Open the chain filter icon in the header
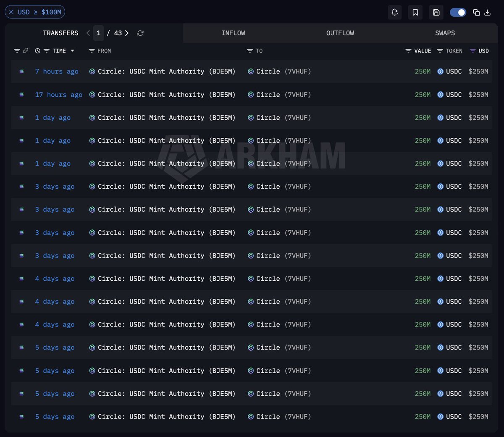Screen dimensions: 504x437 tap(17, 51)
